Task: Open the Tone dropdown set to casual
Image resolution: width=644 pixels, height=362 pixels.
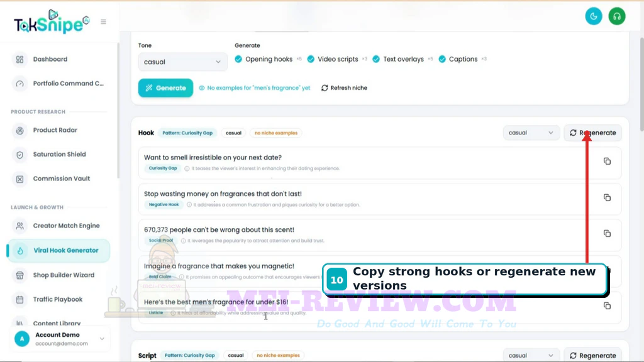Action: click(x=183, y=62)
